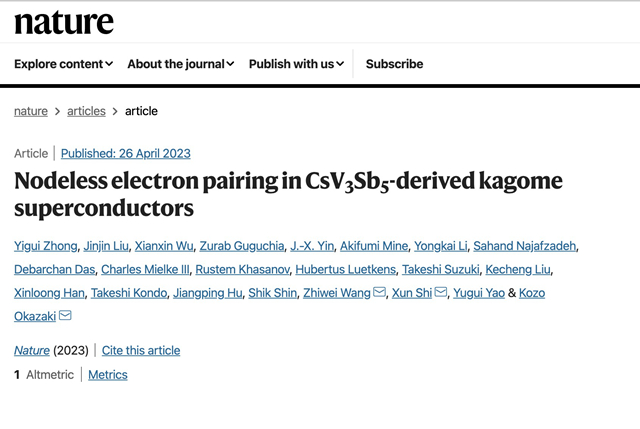640x429 pixels.
Task: Open the articles breadcrumb link
Action: click(86, 111)
